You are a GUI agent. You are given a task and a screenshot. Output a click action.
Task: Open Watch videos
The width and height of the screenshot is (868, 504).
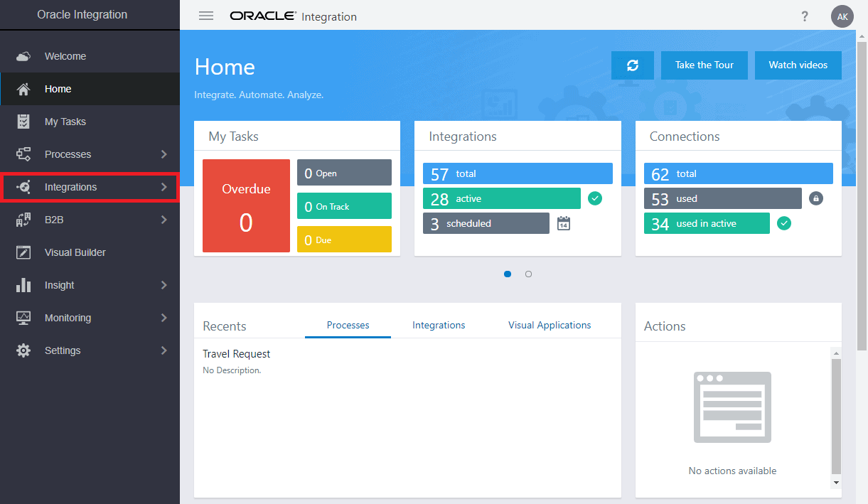798,65
